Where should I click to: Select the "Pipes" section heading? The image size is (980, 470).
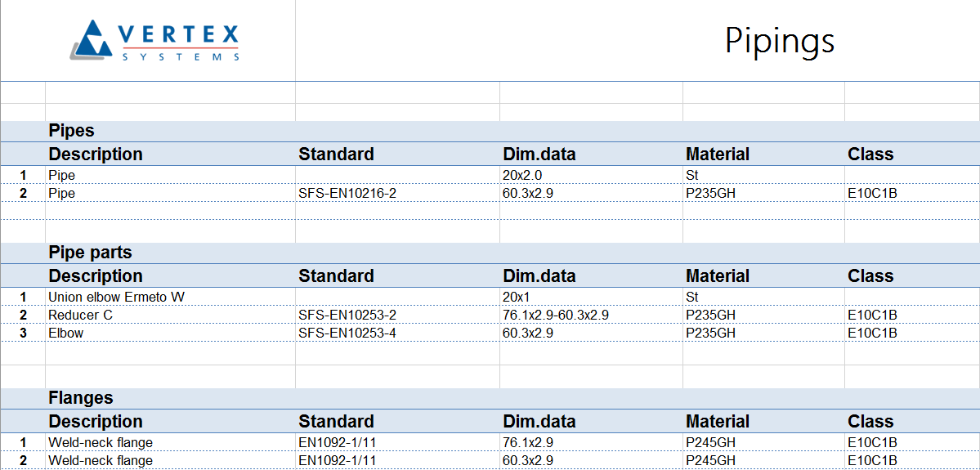click(72, 131)
